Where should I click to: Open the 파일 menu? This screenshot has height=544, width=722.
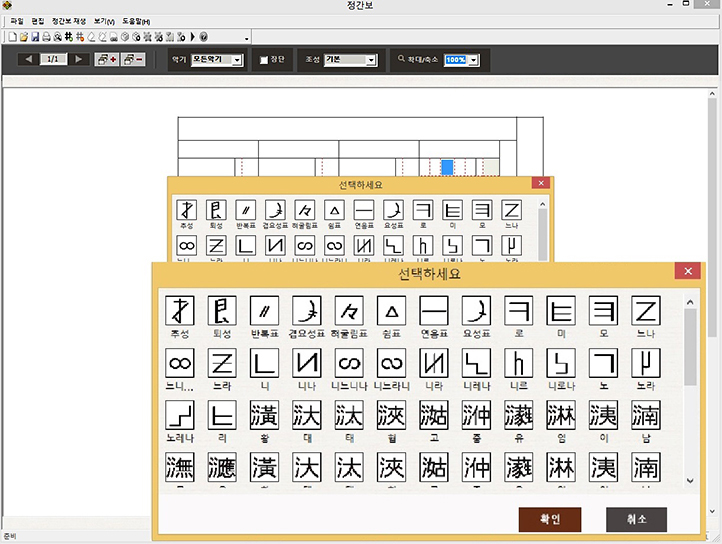coord(17,21)
